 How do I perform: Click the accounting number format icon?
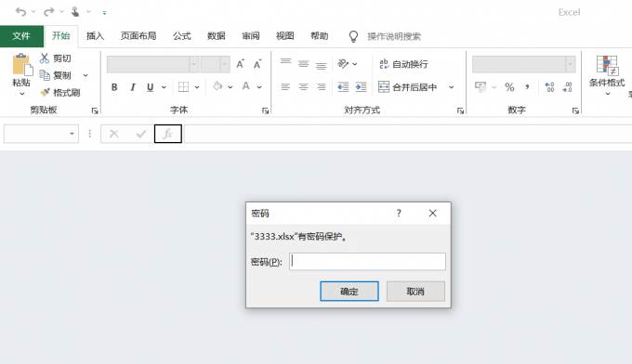click(x=481, y=87)
